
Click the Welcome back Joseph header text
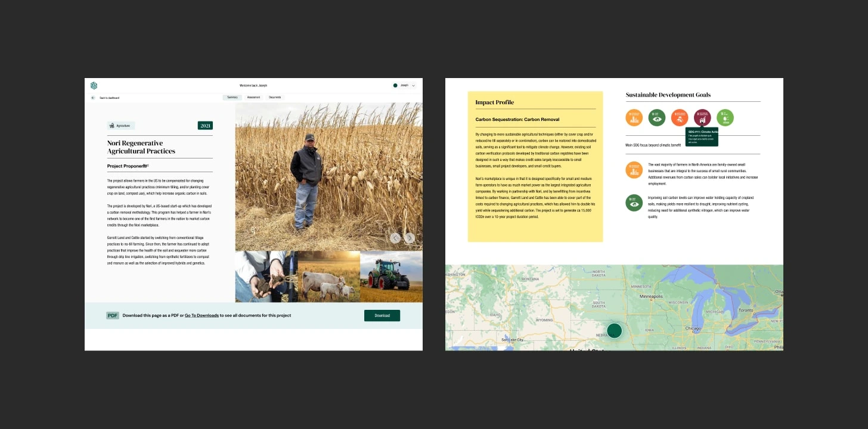pos(253,85)
